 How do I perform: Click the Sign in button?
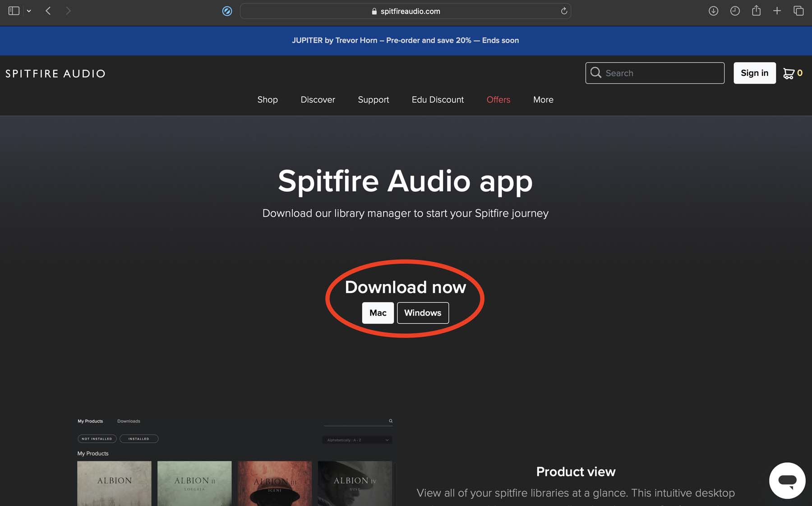[755, 73]
